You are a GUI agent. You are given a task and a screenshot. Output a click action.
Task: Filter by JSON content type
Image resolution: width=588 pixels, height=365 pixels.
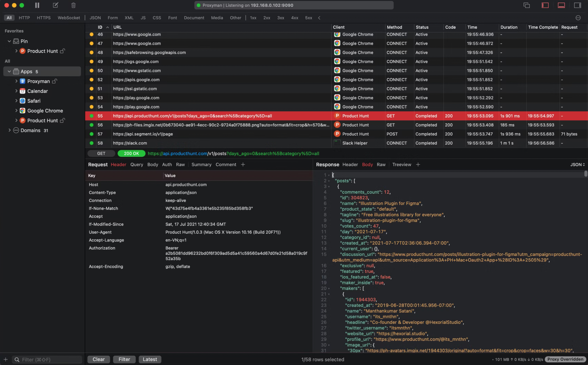[95, 18]
